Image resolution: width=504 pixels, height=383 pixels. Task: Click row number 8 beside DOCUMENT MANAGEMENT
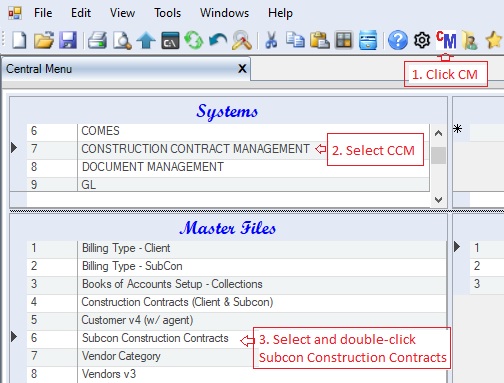pos(34,167)
